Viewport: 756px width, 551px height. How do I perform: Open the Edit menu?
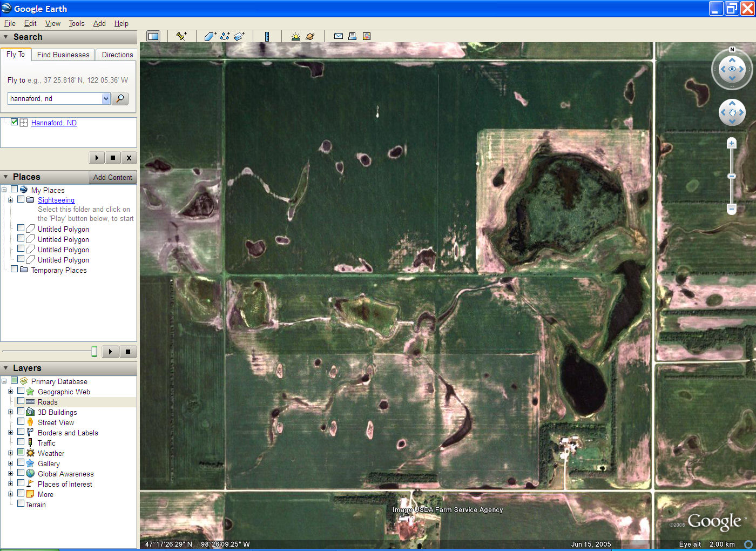[x=30, y=23]
